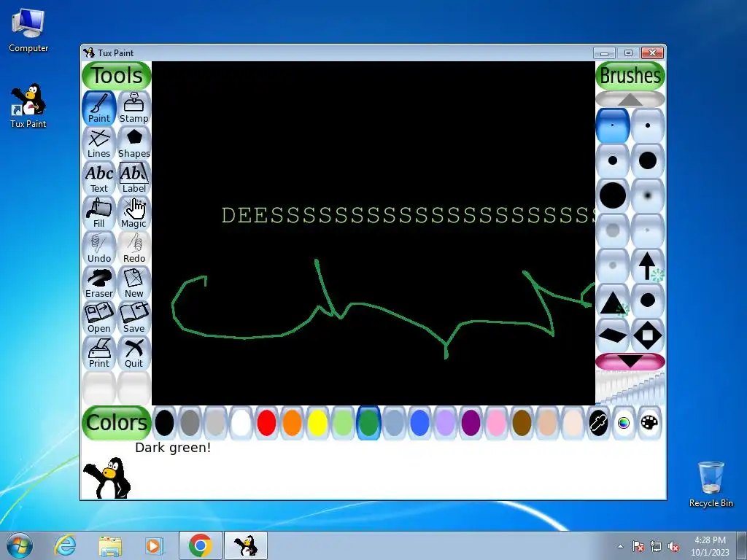Select the red color

coord(266,423)
